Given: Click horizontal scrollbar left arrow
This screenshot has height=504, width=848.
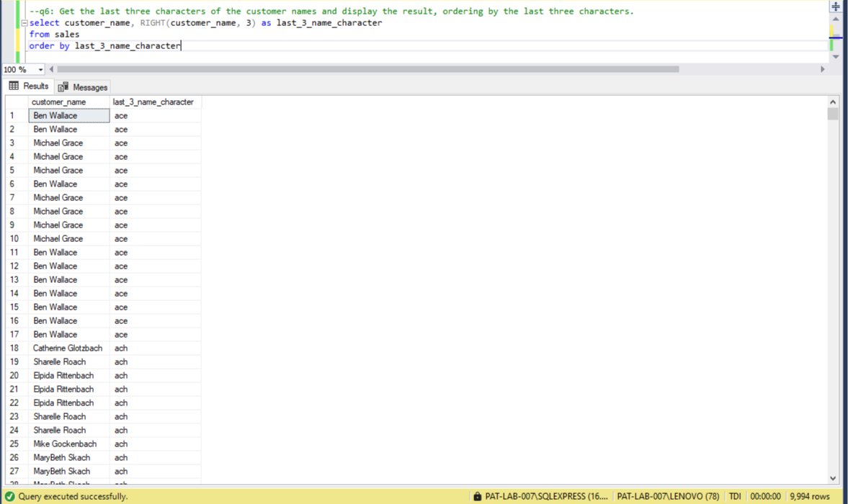Looking at the screenshot, I should tap(51, 69).
